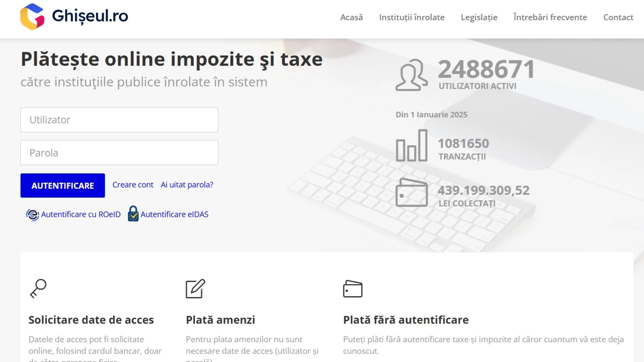Open the Plată amenzi heading
Viewport: 644px width, 362px height.
[x=220, y=320]
